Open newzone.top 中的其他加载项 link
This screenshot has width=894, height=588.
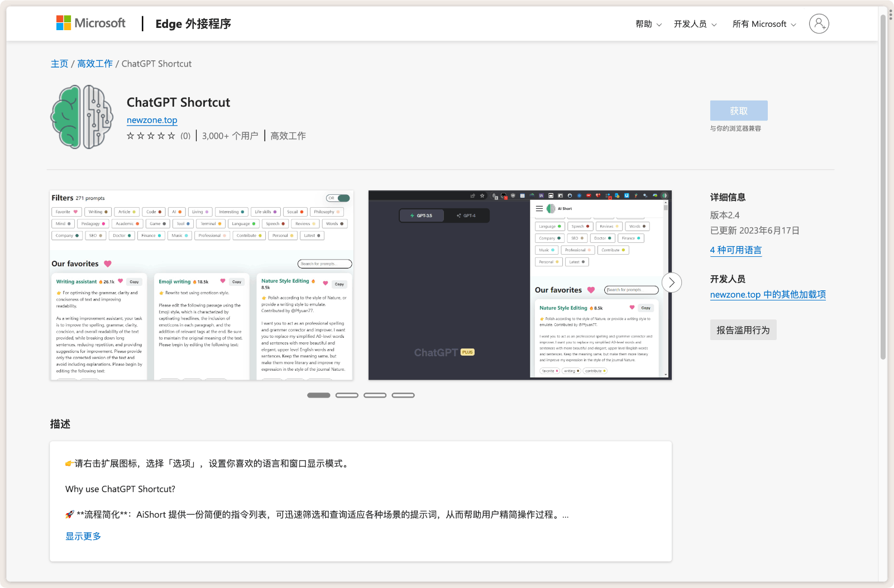pos(768,294)
